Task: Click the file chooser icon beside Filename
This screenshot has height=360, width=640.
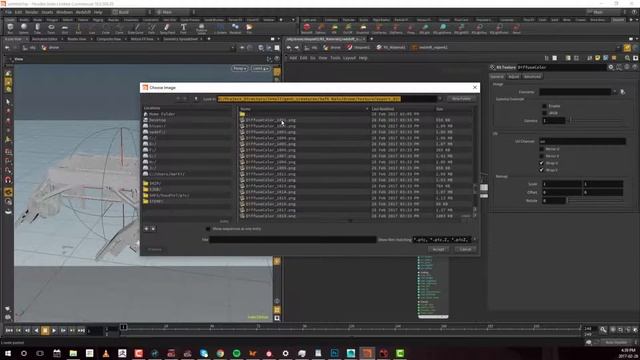Action: tap(623, 92)
